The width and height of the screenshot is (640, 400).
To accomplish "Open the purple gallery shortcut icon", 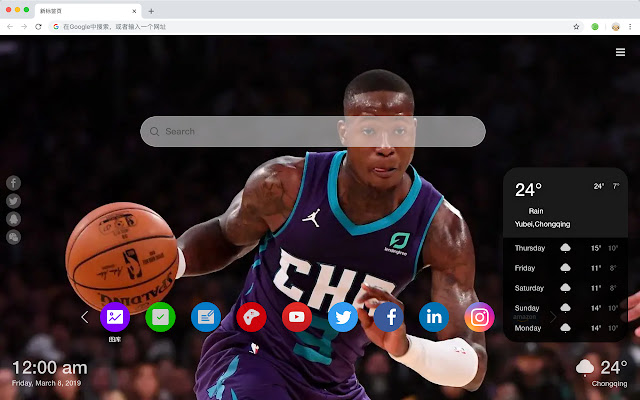I will (115, 317).
